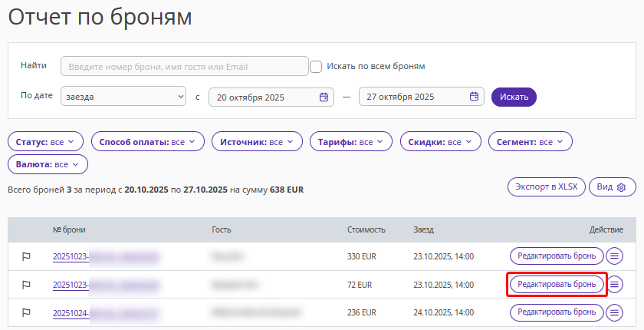Viewport: 644px width, 330px height.
Task: Open the Способ оплаты filter dropdown
Action: point(147,142)
